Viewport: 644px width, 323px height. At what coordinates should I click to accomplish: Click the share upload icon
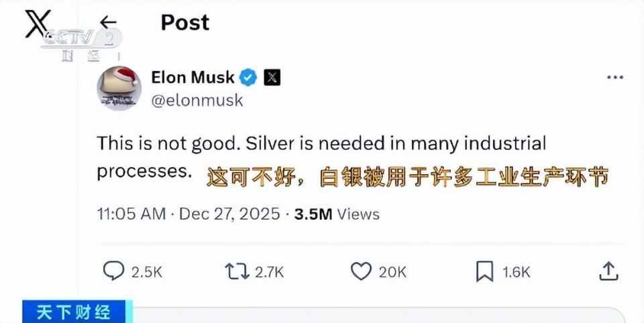point(608,271)
